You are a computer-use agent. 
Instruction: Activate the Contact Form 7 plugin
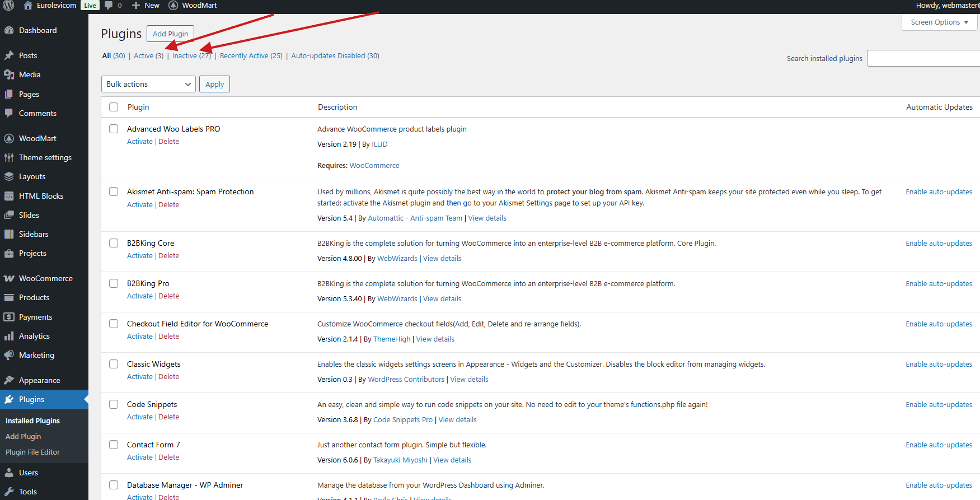(x=140, y=457)
